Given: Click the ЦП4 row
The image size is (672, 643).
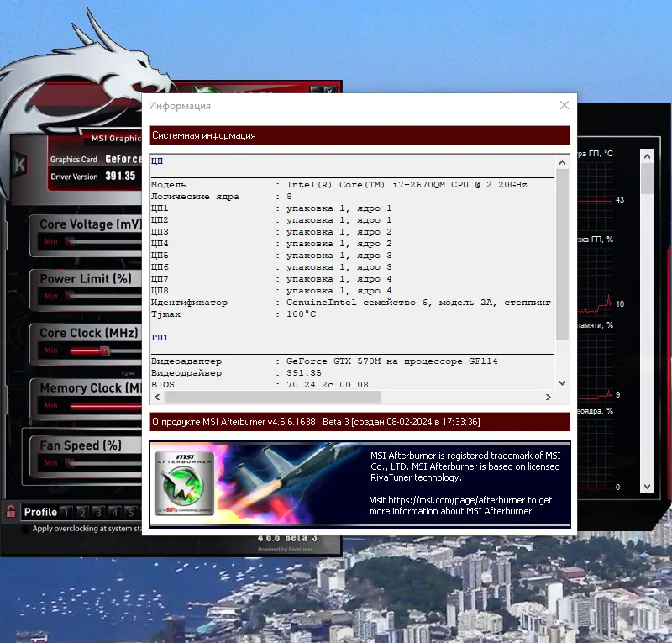Looking at the screenshot, I should tap(352, 243).
